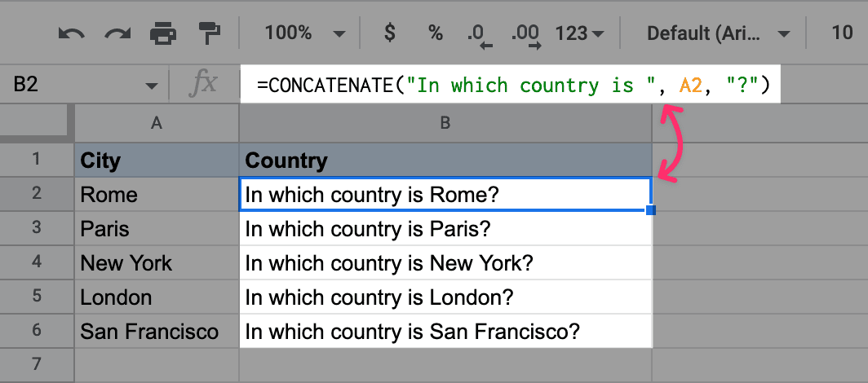Image resolution: width=868 pixels, height=383 pixels.
Task: Select column B header
Action: (x=445, y=123)
